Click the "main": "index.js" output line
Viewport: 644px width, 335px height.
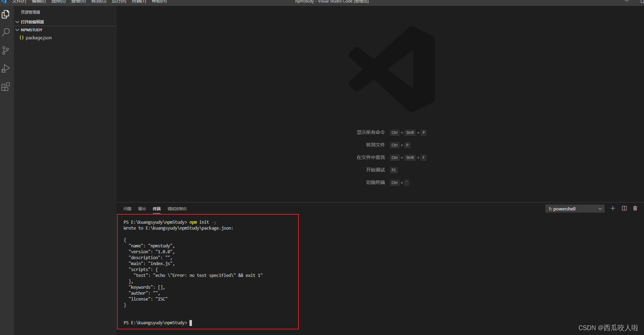(152, 264)
